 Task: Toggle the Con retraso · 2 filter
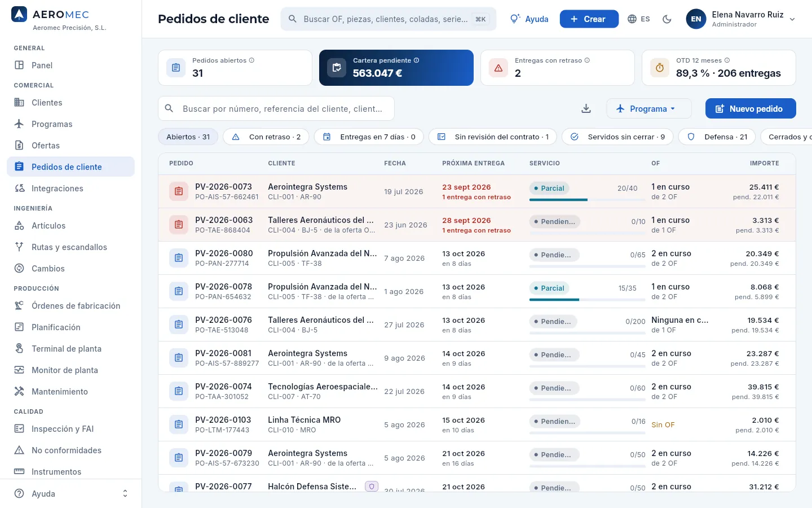(266, 137)
